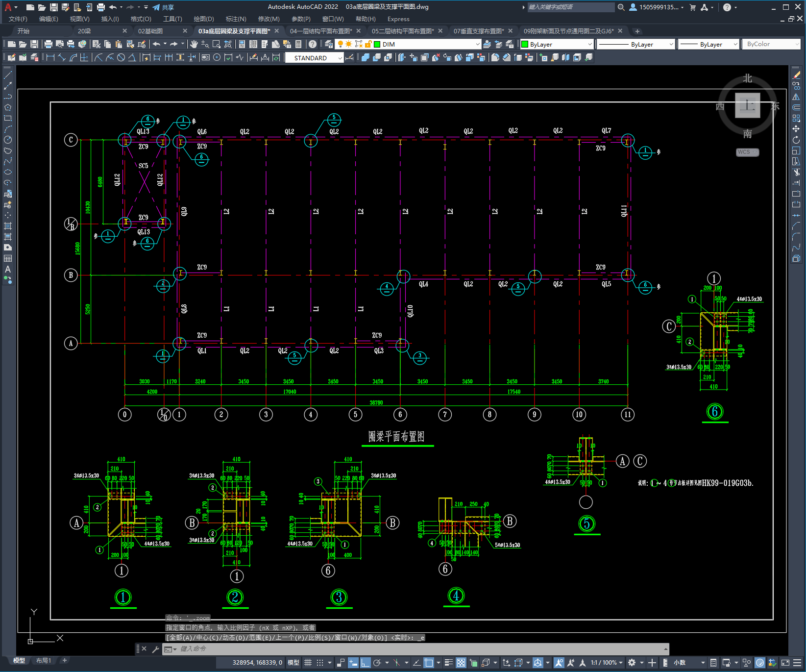The height and width of the screenshot is (672, 806).
Task: Open the 标注(N) menu
Action: [x=236, y=19]
